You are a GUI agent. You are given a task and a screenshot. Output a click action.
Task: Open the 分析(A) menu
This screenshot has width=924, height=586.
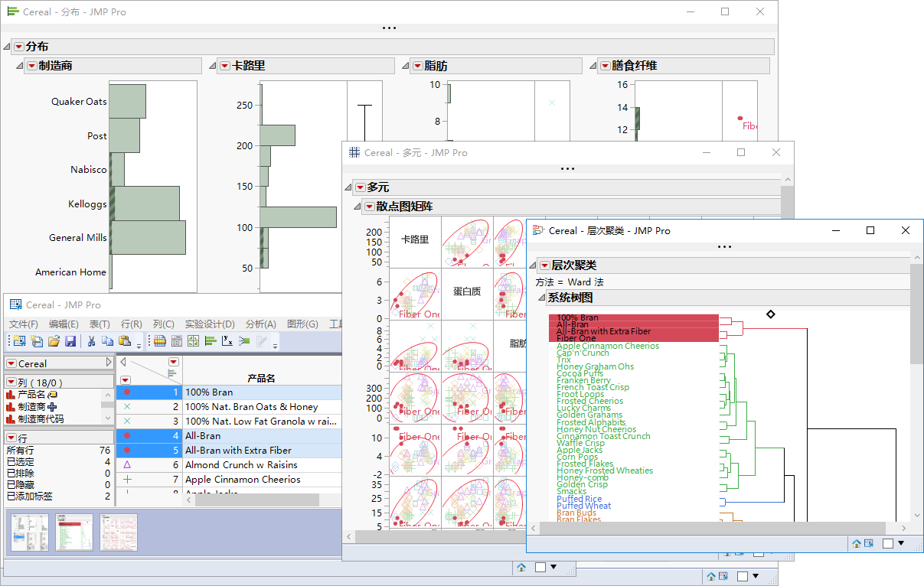click(260, 324)
